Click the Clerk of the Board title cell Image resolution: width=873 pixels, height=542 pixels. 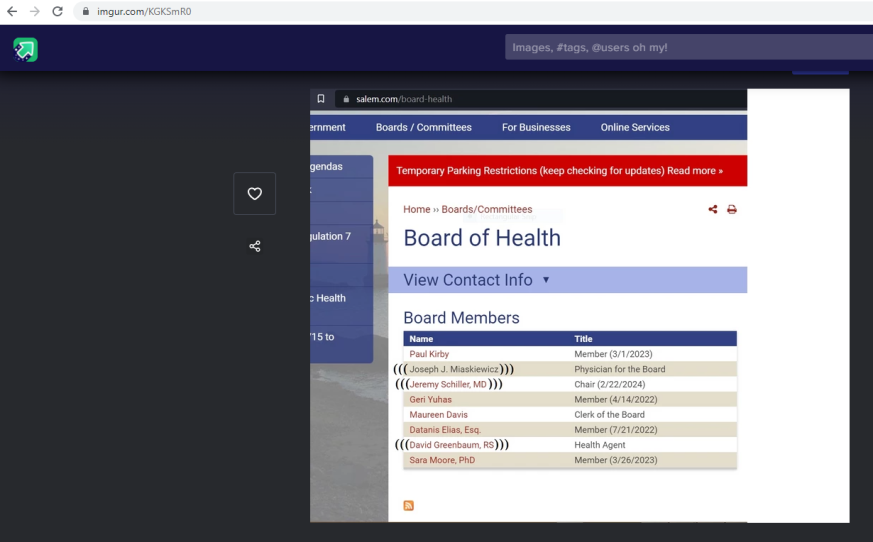click(609, 414)
